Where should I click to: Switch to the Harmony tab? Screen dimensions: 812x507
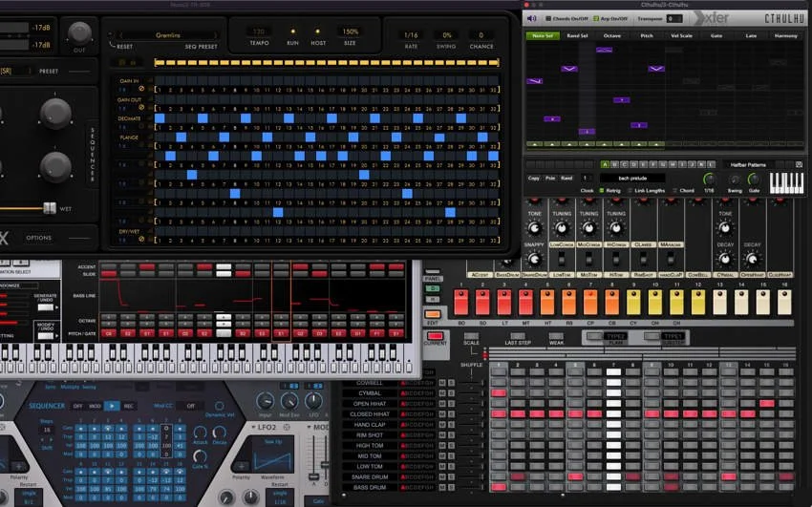click(785, 35)
